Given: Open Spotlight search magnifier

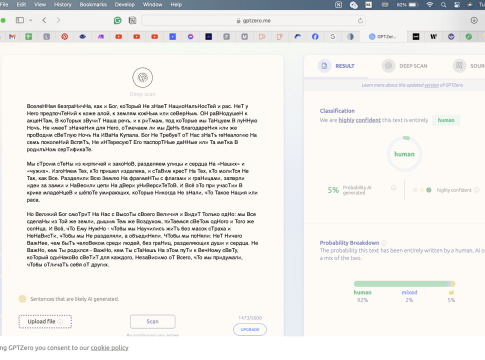Looking at the screenshot, I should (x=443, y=5).
